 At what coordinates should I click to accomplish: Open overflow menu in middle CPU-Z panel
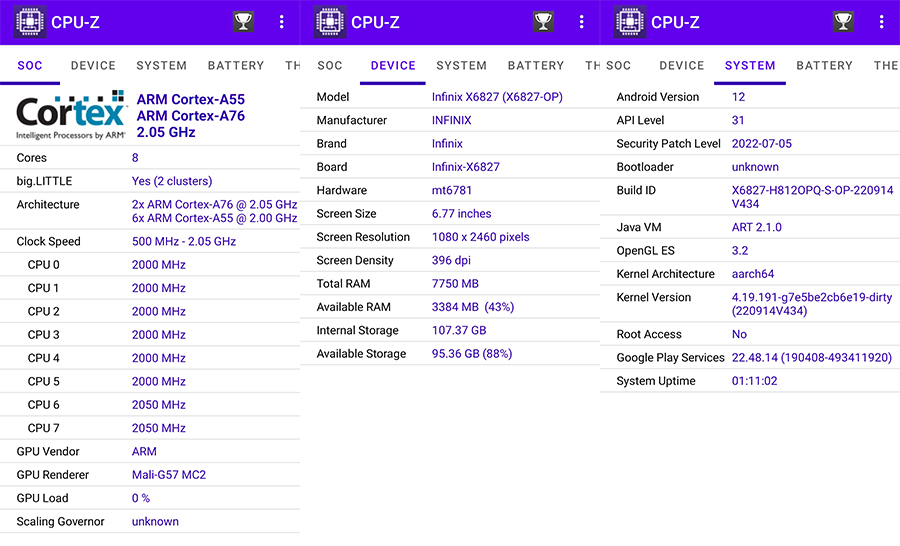point(581,22)
